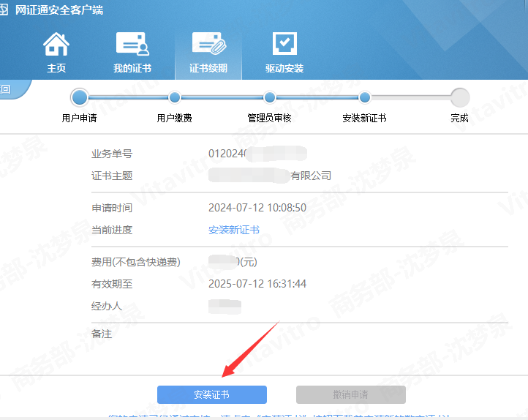Click the 管理员审核 step circle
The image size is (528, 420).
point(270,97)
